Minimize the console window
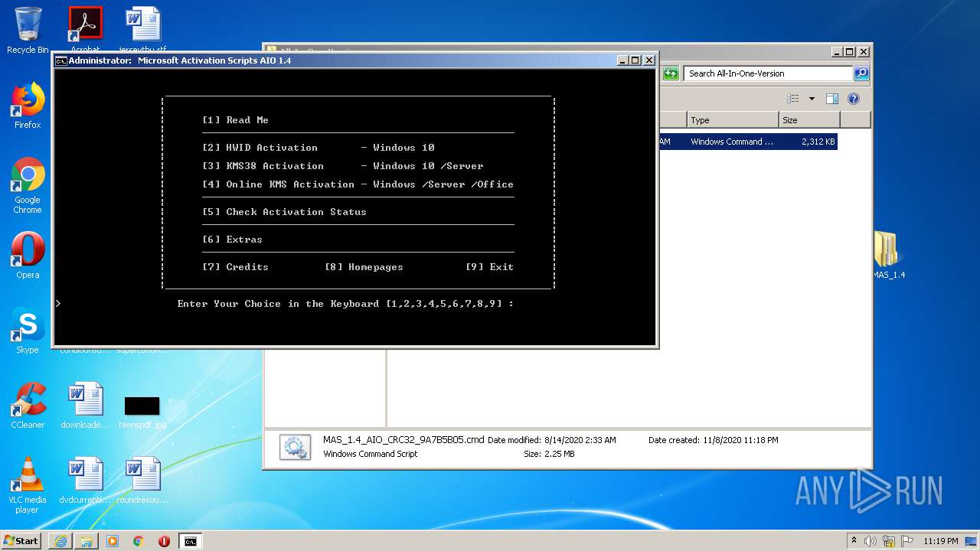Viewport: 980px width, 551px height. [x=622, y=60]
